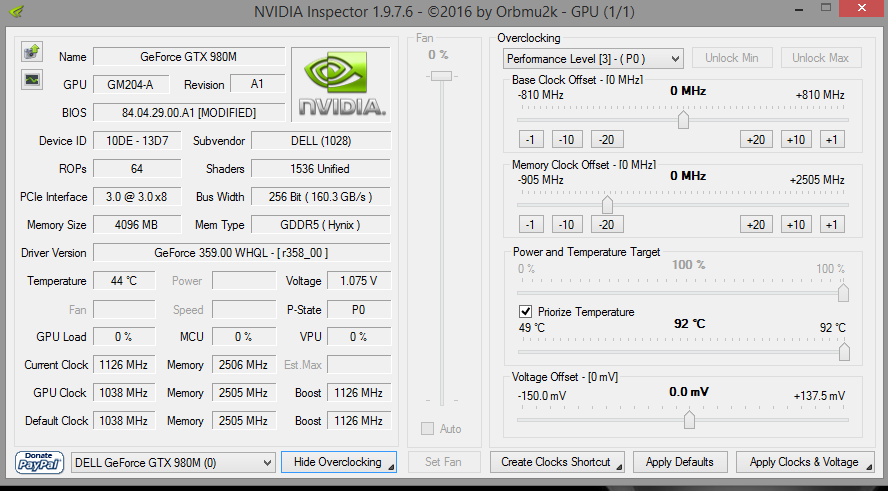This screenshot has width=888, height=491.
Task: Click Apply Defaults button
Action: pos(680,462)
